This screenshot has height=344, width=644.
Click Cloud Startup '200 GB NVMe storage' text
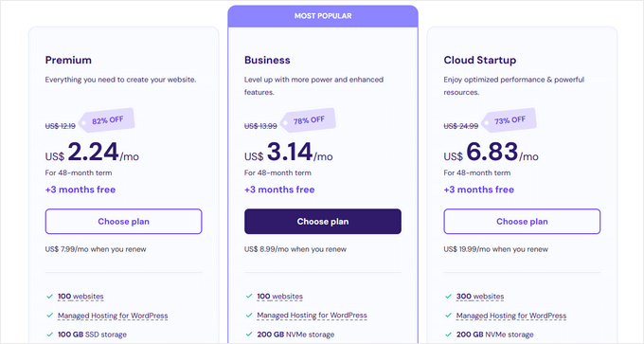coord(495,335)
